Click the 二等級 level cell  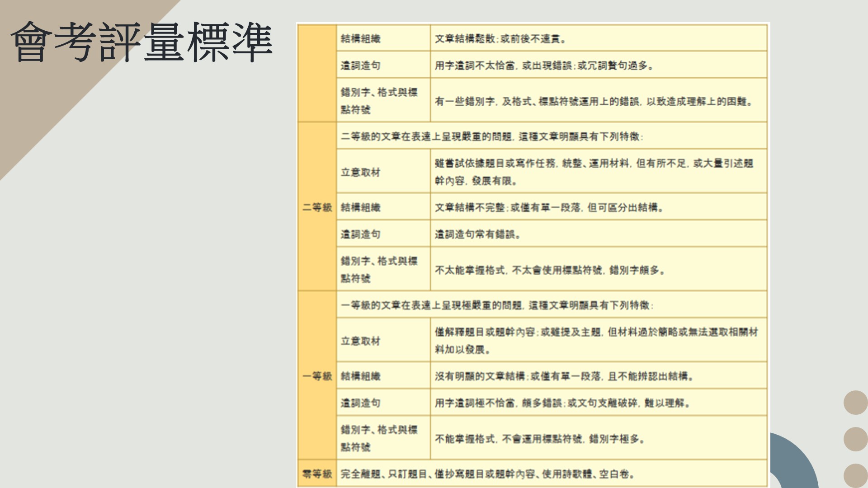point(317,207)
